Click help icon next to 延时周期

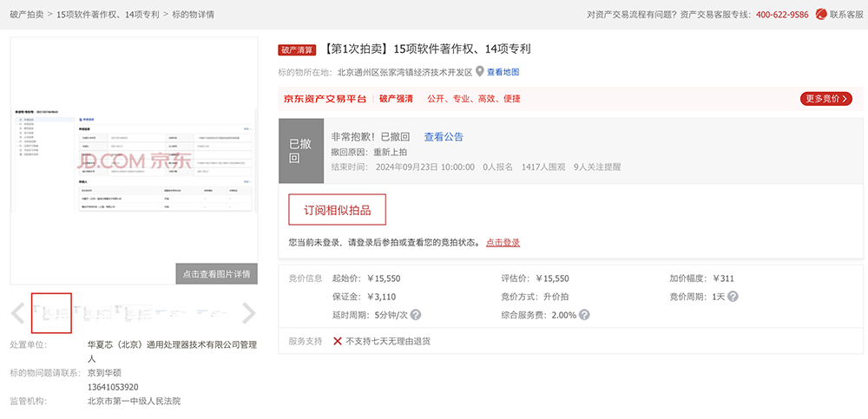416,315
